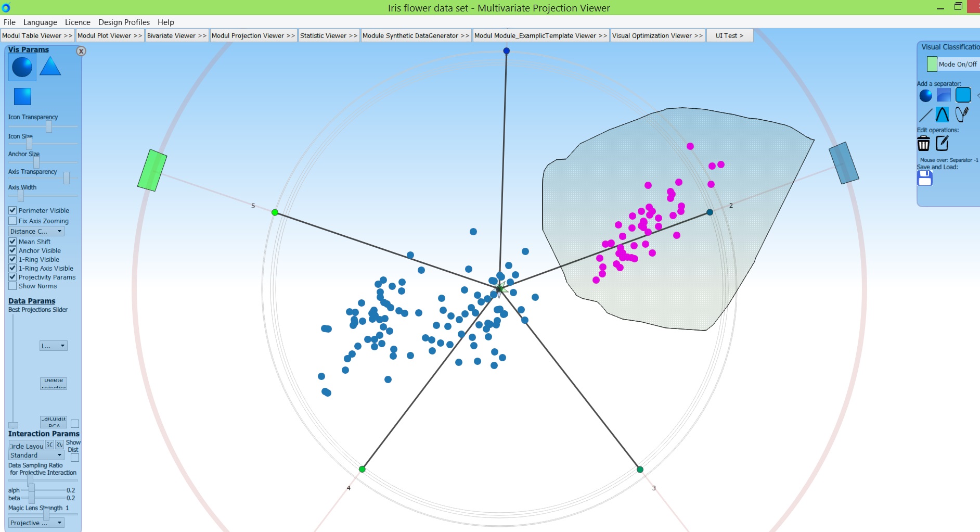
Task: Select the curve separator tool
Action: tap(943, 115)
